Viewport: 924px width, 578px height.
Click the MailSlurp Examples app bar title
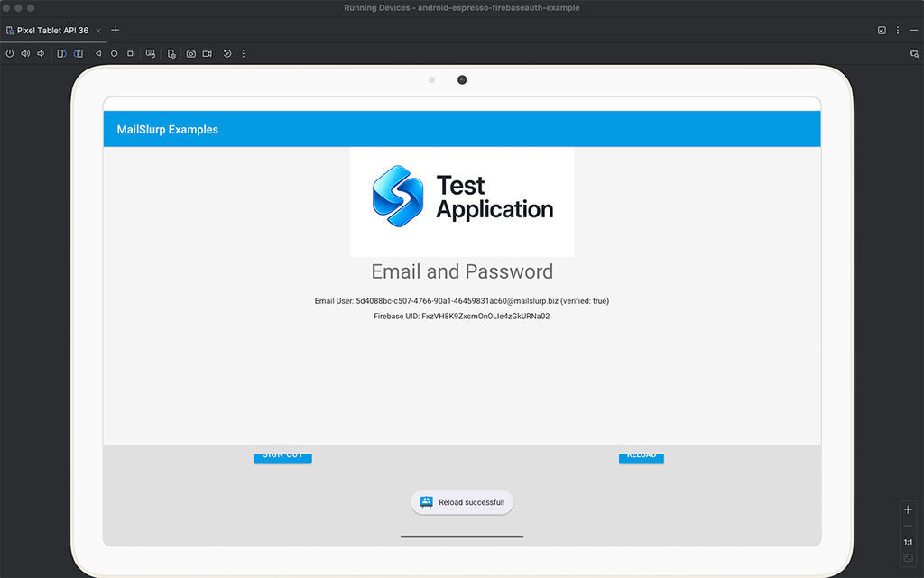click(167, 130)
